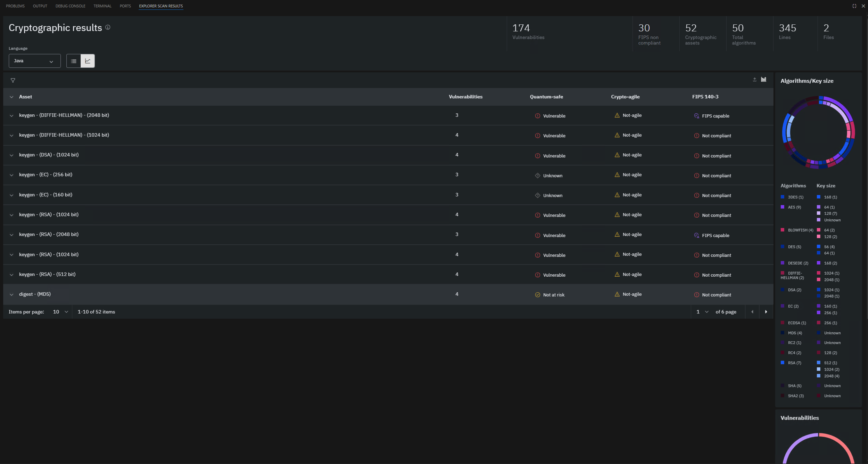Screen dimensions: 868x464
Task: Open the Java language dropdown
Action: pyautogui.click(x=34, y=61)
